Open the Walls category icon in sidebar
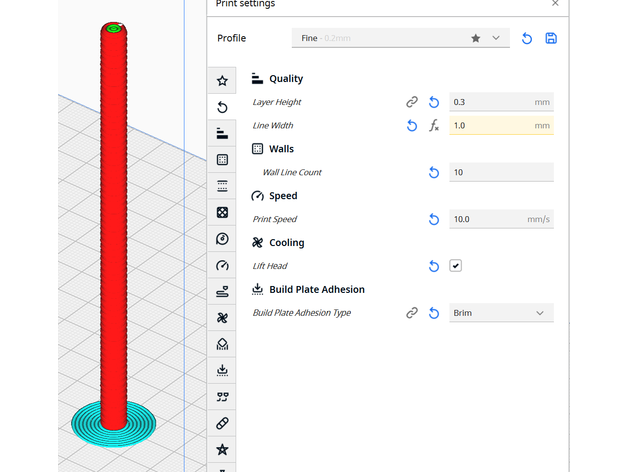This screenshot has height=472, width=628. coord(222,160)
